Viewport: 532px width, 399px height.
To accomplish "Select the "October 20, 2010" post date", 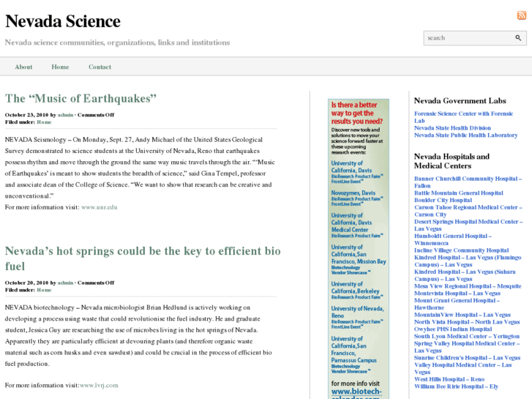I will click(x=27, y=283).
